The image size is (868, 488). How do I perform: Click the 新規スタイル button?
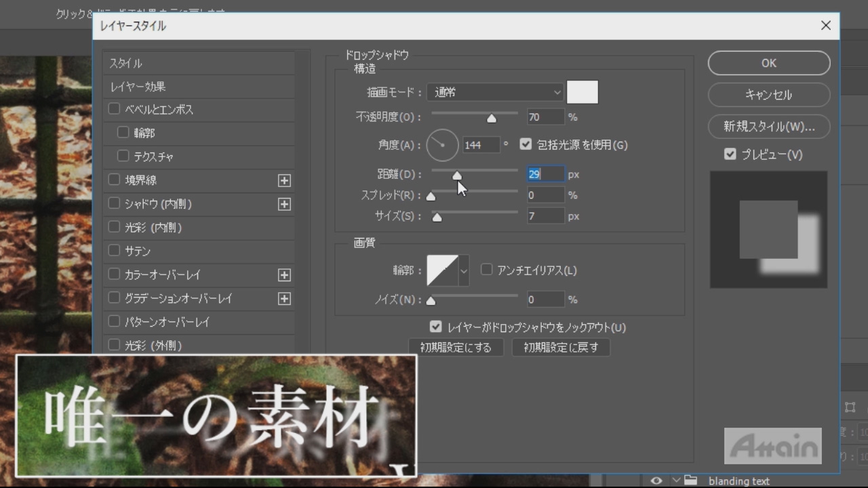tap(768, 127)
